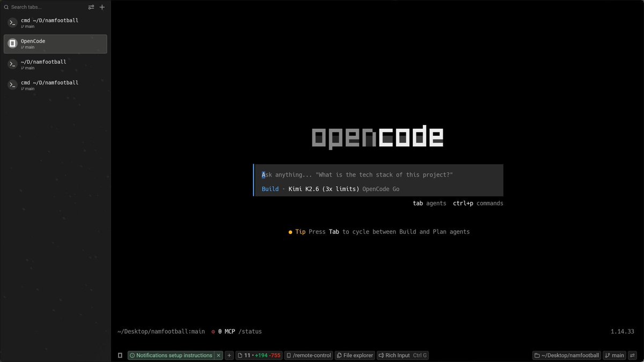Screen dimensions: 644x362
Task: Click the opencode pixel logo
Action: (378, 137)
